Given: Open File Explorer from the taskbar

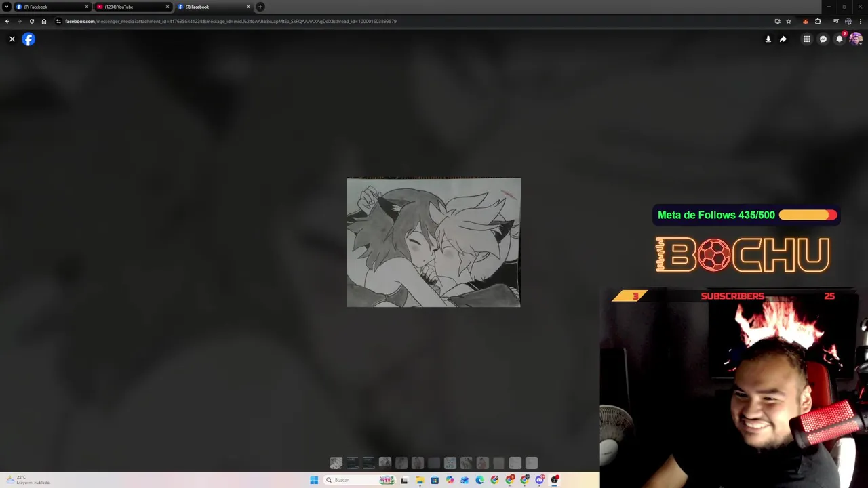Looking at the screenshot, I should tap(420, 480).
